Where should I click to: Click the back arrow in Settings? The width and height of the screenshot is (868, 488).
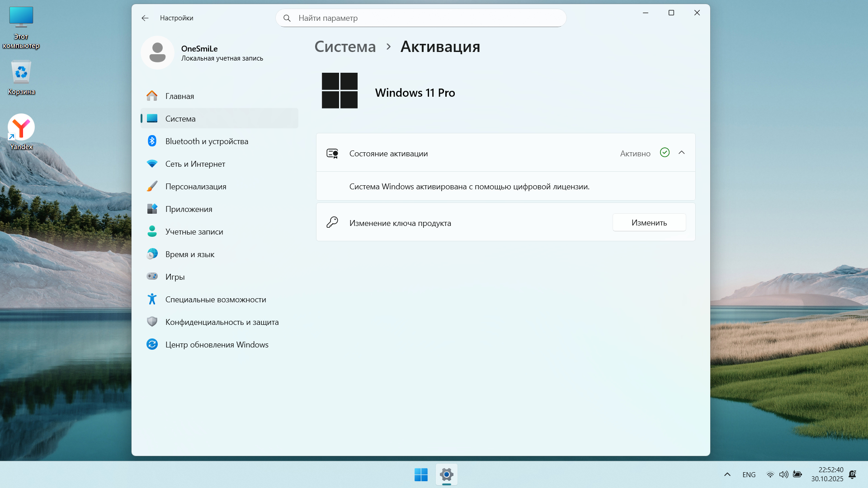pos(145,18)
